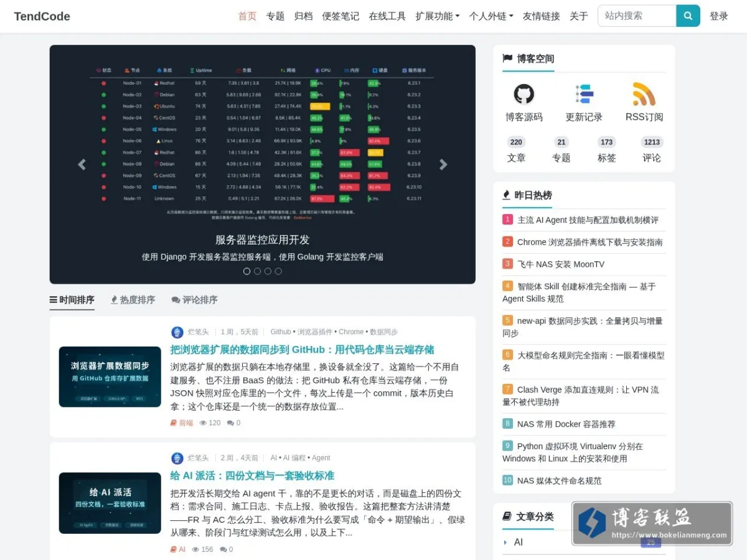Open the 在线工具 nav item
The height and width of the screenshot is (560, 747).
[387, 16]
